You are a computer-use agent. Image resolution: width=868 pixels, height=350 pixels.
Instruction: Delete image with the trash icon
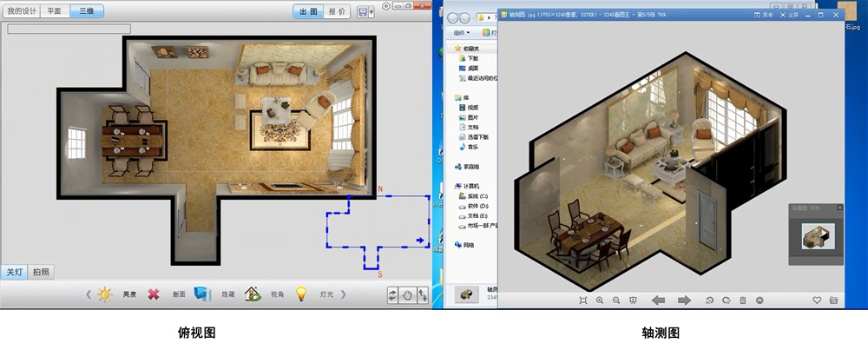pyautogui.click(x=742, y=300)
